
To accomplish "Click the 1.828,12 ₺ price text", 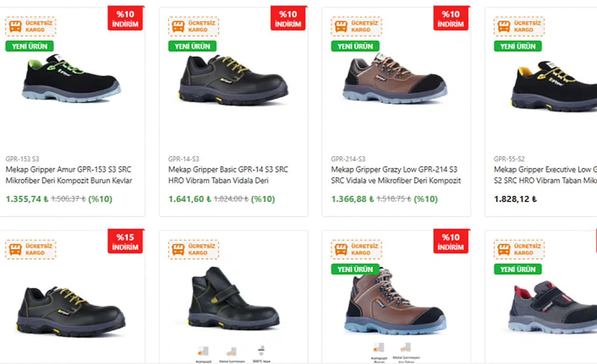I will [515, 199].
